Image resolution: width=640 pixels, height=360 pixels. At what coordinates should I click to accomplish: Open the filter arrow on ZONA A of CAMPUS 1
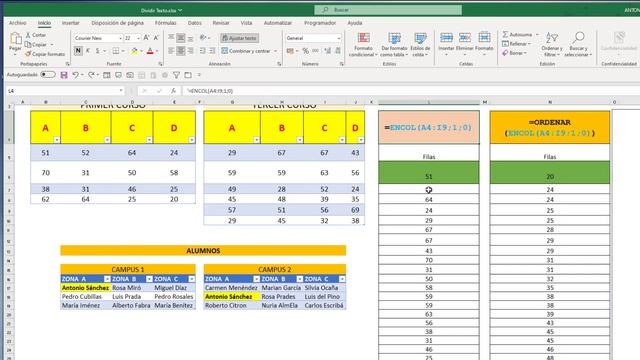(x=107, y=279)
